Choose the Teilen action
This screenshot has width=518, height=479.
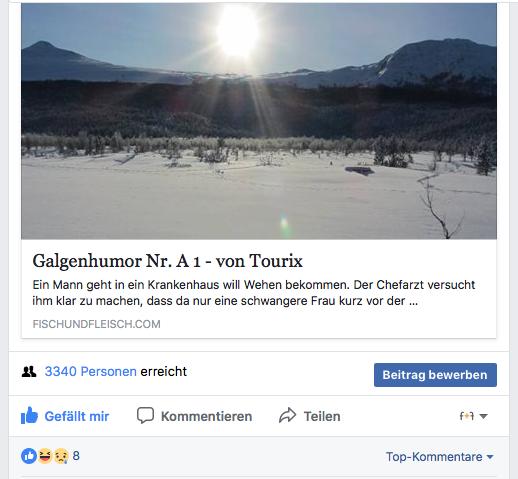tap(322, 416)
